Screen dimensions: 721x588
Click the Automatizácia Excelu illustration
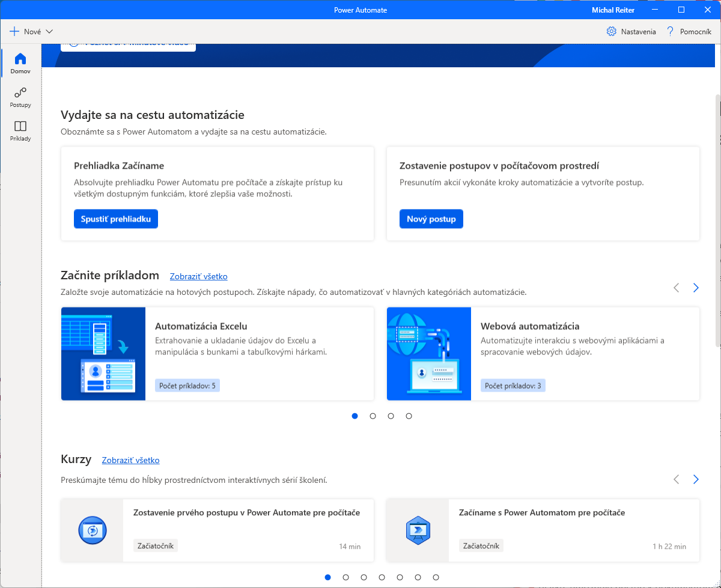pos(103,354)
